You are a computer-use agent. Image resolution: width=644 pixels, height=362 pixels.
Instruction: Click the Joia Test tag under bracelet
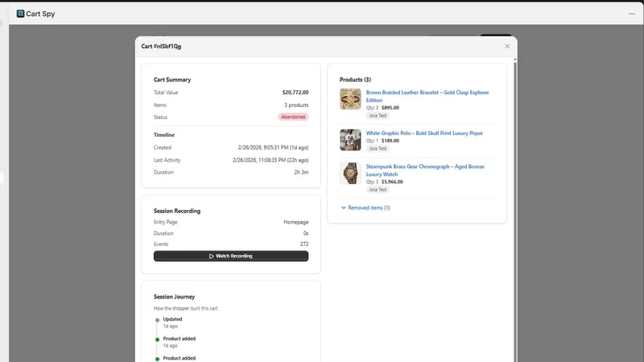(x=378, y=116)
